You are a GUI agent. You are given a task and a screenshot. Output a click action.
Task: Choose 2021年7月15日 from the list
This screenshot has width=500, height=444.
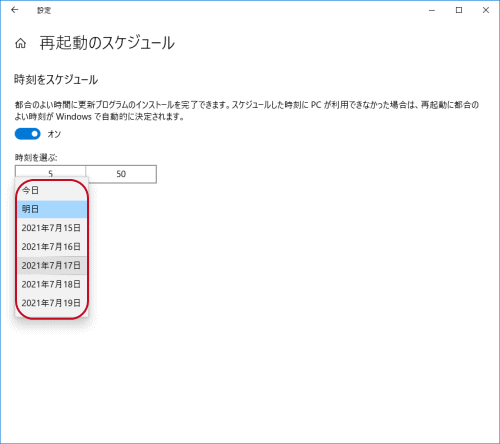coord(52,228)
